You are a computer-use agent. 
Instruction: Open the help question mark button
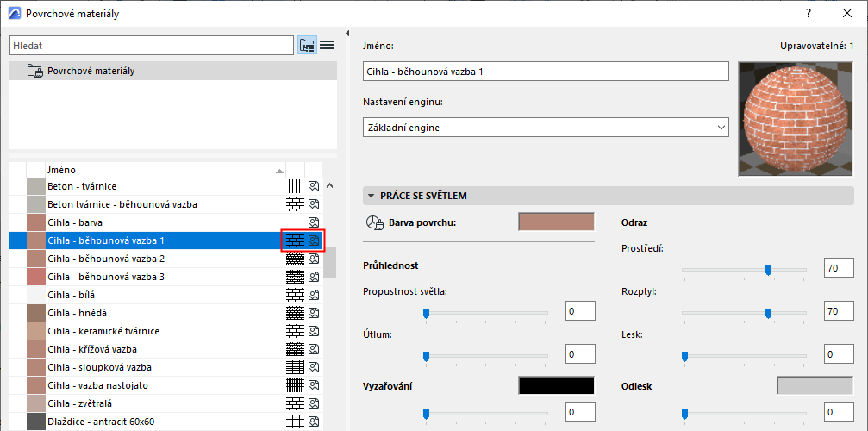(809, 13)
